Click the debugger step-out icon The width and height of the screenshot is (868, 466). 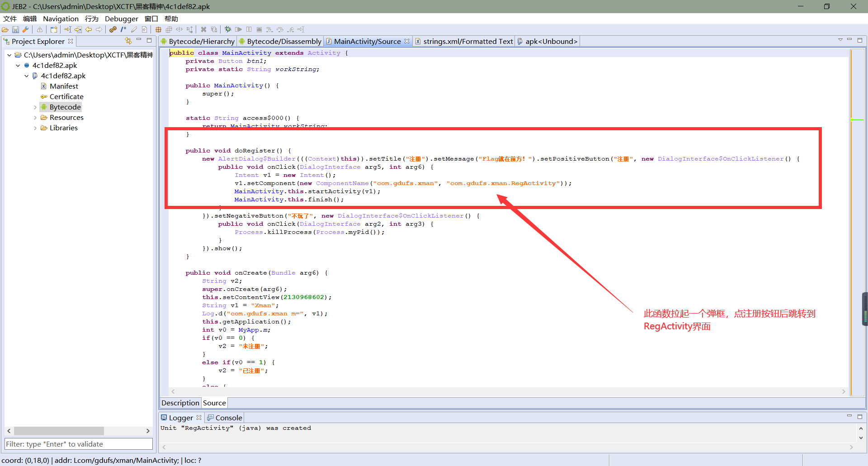coord(291,29)
